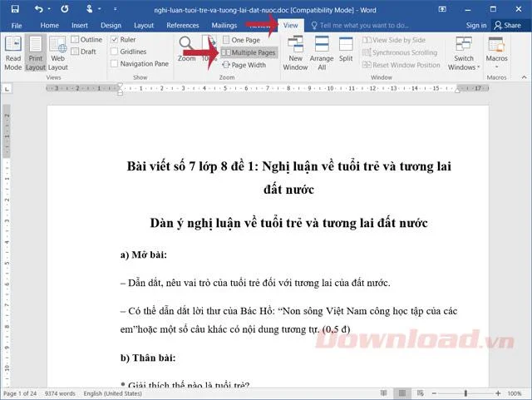Click Arrange All windows
This screenshot has width=532, height=400.
[x=322, y=53]
